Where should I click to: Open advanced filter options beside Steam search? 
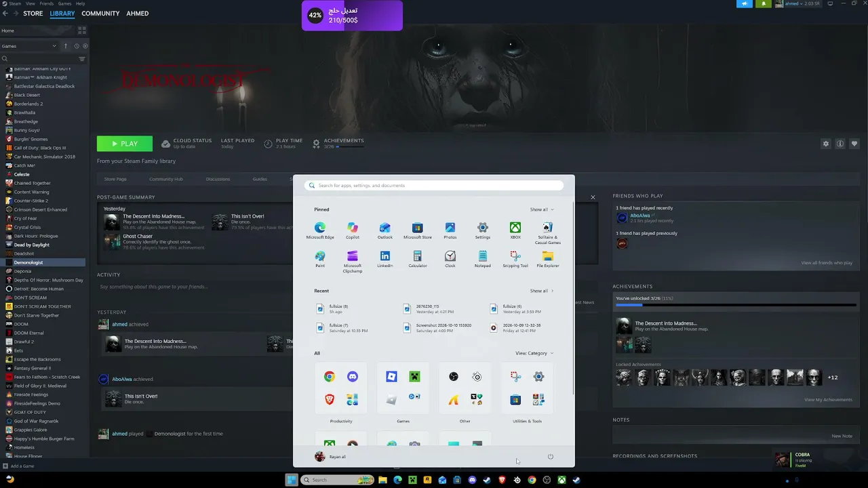(82, 59)
